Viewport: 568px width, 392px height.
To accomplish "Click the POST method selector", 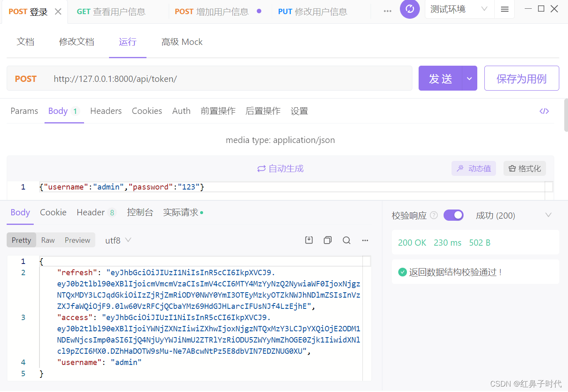I will pyautogui.click(x=26, y=79).
